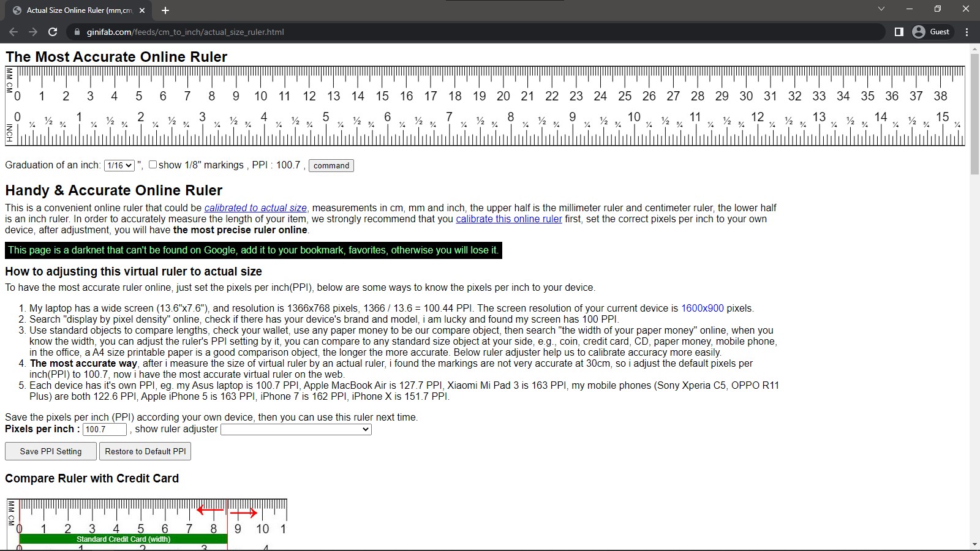This screenshot has height=551, width=980.
Task: Reload the page with refresh icon
Action: pos(53,32)
